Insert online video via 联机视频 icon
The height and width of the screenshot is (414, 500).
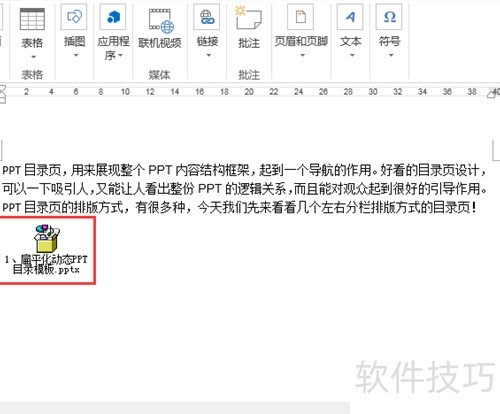pyautogui.click(x=161, y=21)
